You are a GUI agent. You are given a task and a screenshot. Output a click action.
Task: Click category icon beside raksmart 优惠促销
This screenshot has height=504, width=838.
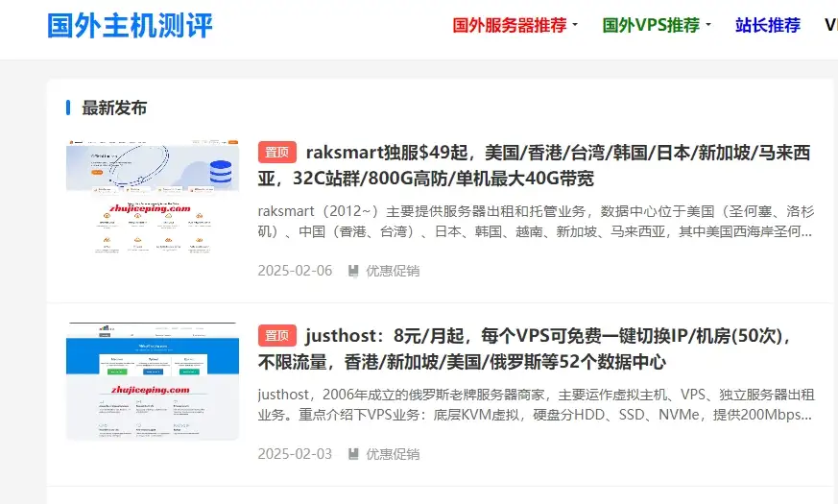(353, 271)
